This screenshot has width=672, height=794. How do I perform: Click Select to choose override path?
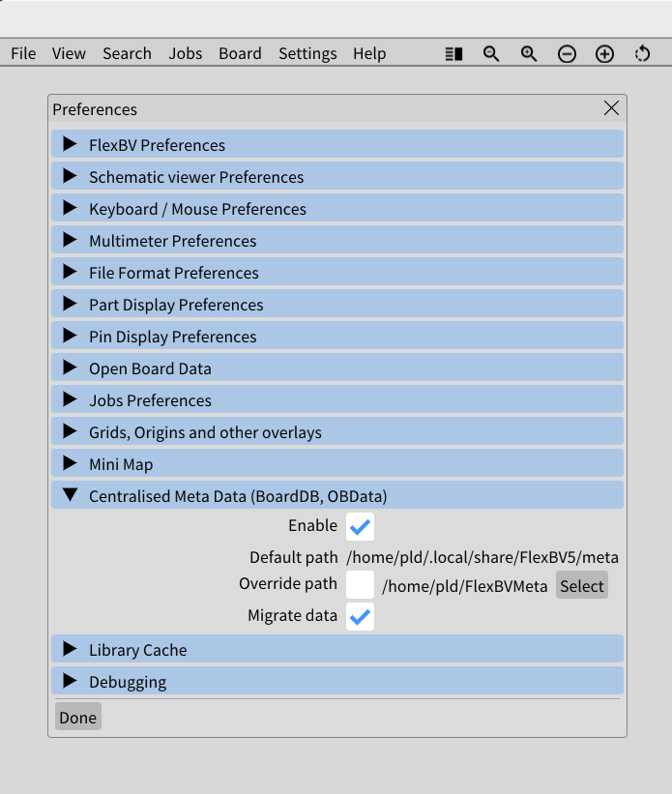coord(582,585)
